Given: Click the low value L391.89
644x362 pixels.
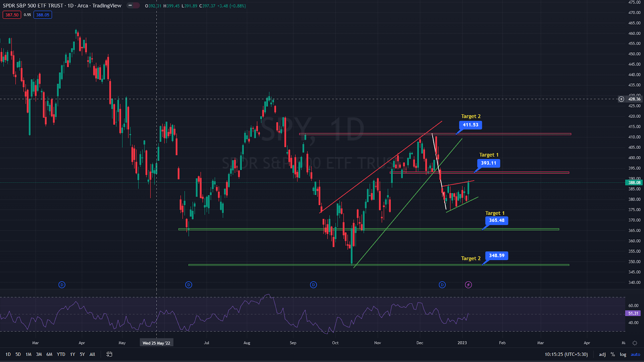Looking at the screenshot, I should 189,6.
